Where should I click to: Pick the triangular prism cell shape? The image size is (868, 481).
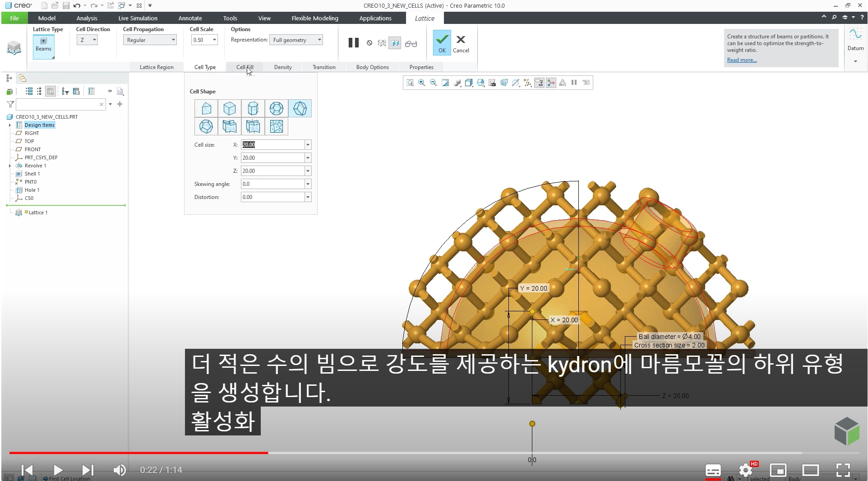(206, 108)
